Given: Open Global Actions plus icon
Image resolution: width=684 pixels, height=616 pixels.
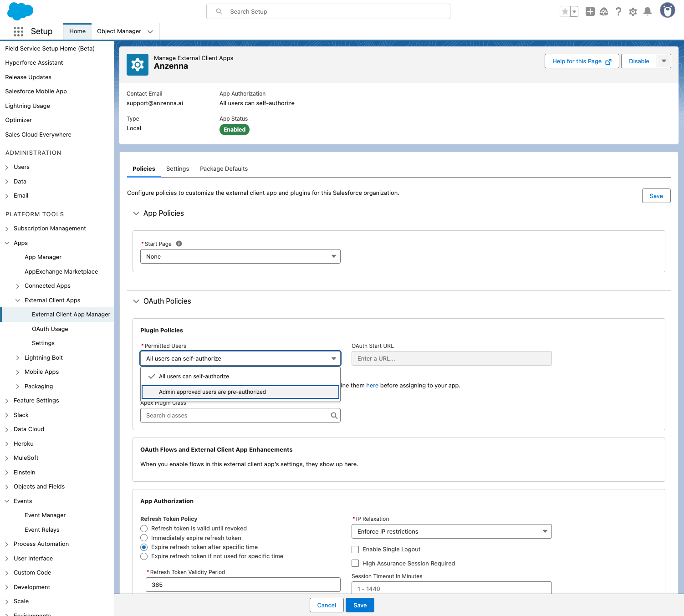Looking at the screenshot, I should click(x=590, y=12).
